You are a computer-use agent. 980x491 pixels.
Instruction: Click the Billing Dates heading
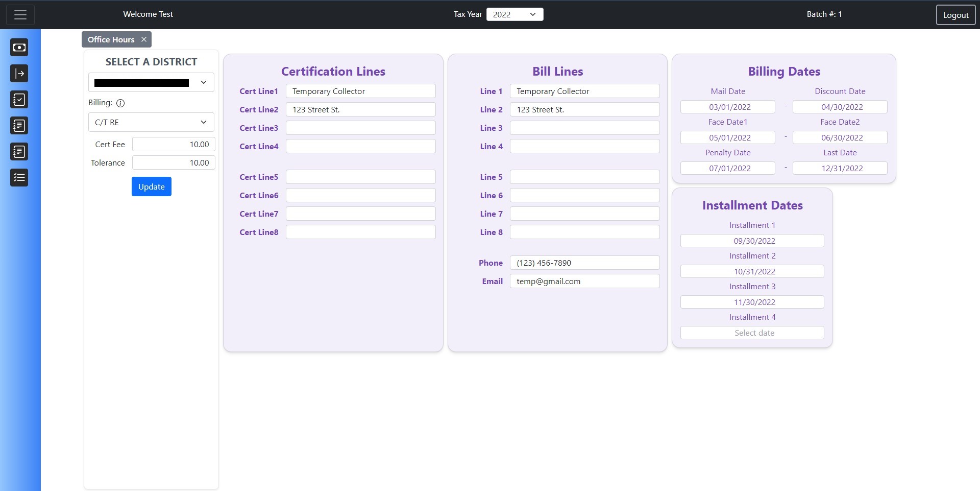tap(784, 72)
